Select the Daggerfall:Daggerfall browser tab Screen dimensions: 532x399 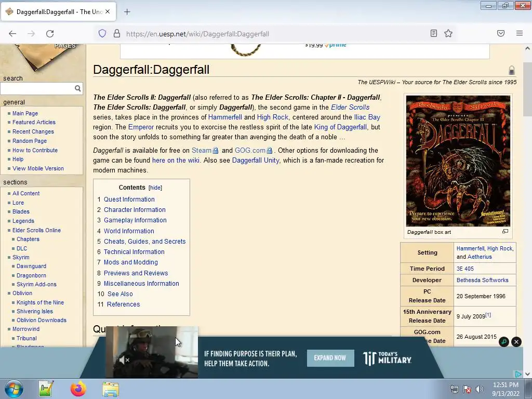click(58, 12)
